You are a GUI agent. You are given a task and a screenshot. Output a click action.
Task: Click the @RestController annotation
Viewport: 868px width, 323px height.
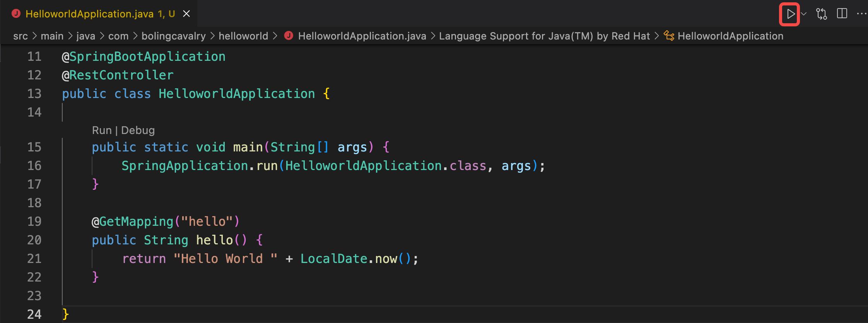tap(118, 75)
